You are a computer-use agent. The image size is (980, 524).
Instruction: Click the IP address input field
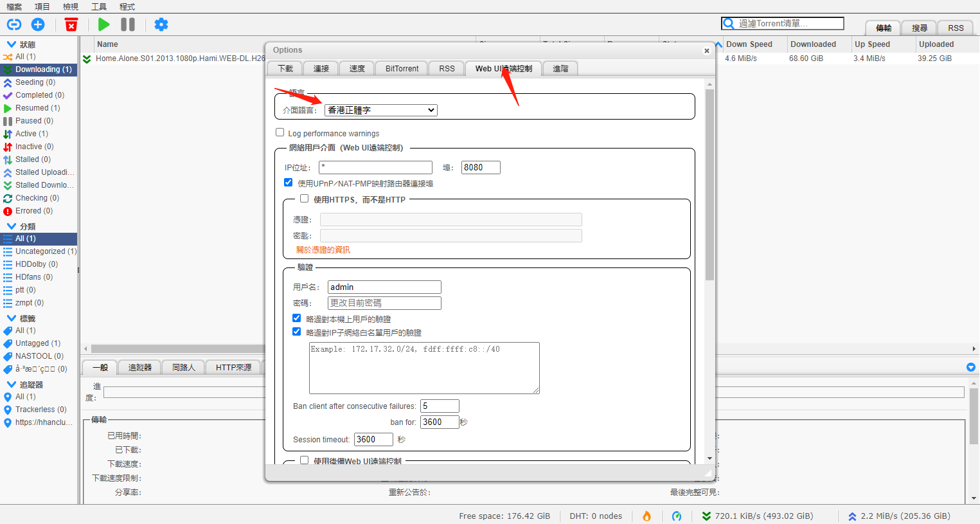tap(375, 167)
